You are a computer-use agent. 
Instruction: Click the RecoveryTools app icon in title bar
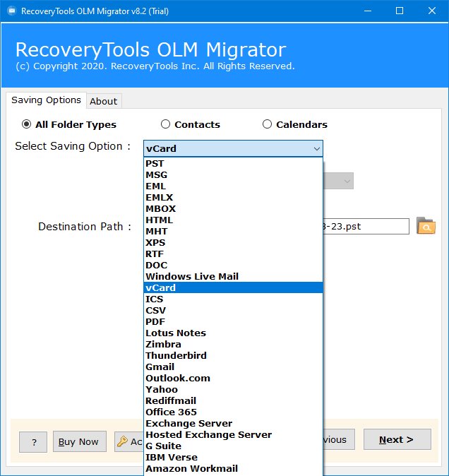(x=11, y=11)
